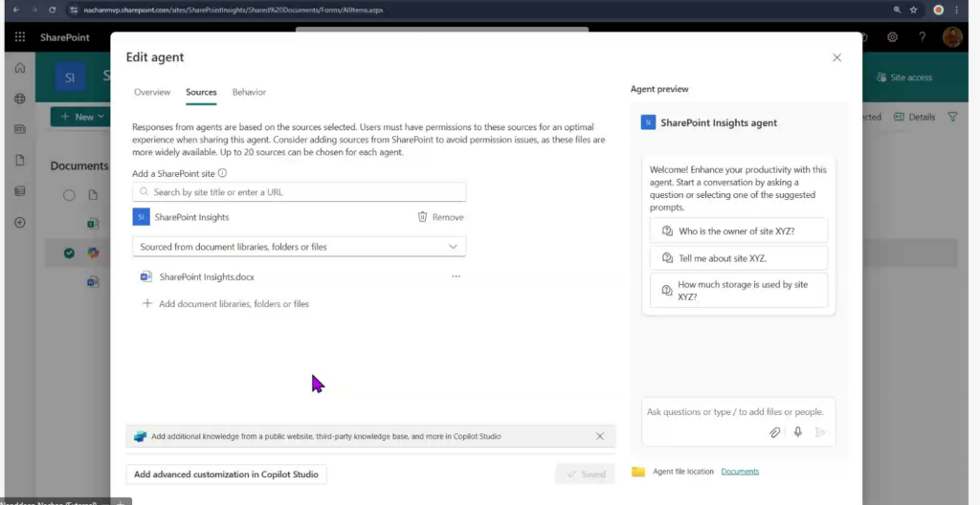Close the Edit agent dialog
The height and width of the screenshot is (505, 980).
tap(836, 57)
